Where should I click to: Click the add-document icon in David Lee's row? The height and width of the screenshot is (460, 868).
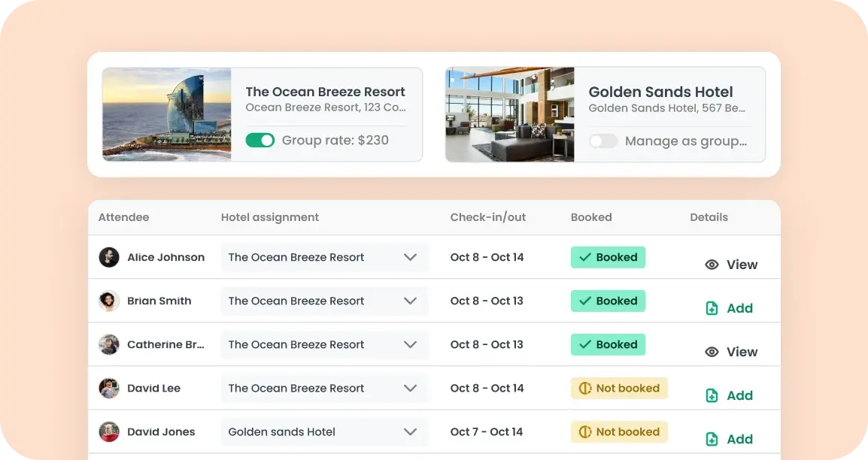[x=712, y=396]
